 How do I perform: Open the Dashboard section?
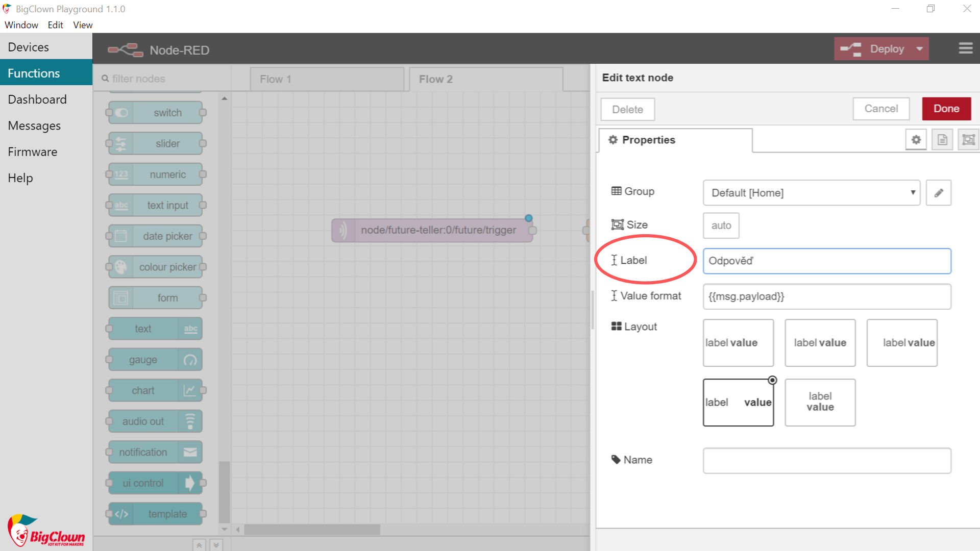pyautogui.click(x=46, y=99)
